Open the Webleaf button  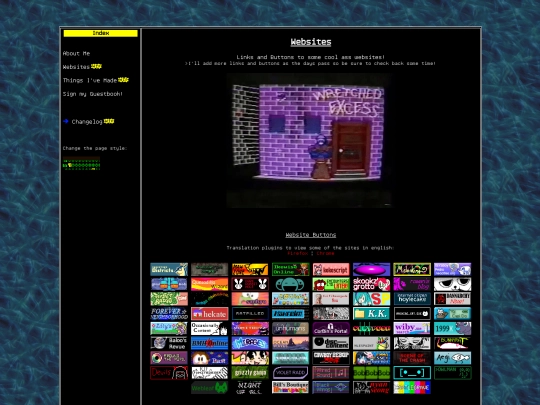(x=209, y=388)
